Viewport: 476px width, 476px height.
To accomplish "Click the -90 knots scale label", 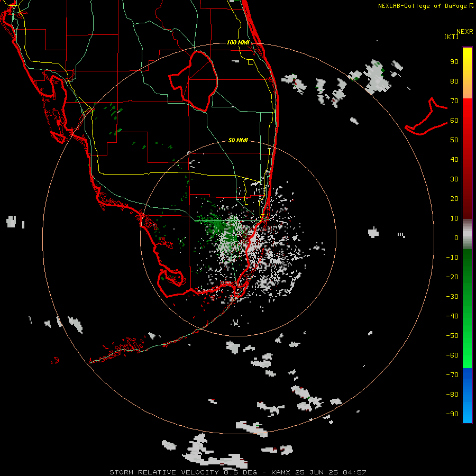I will pos(452,414).
